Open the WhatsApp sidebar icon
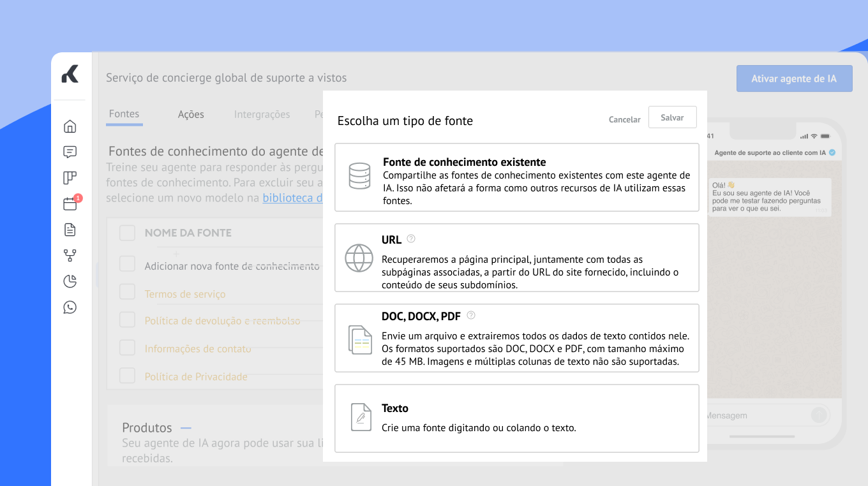Viewport: 868px width, 486px height. [x=70, y=307]
